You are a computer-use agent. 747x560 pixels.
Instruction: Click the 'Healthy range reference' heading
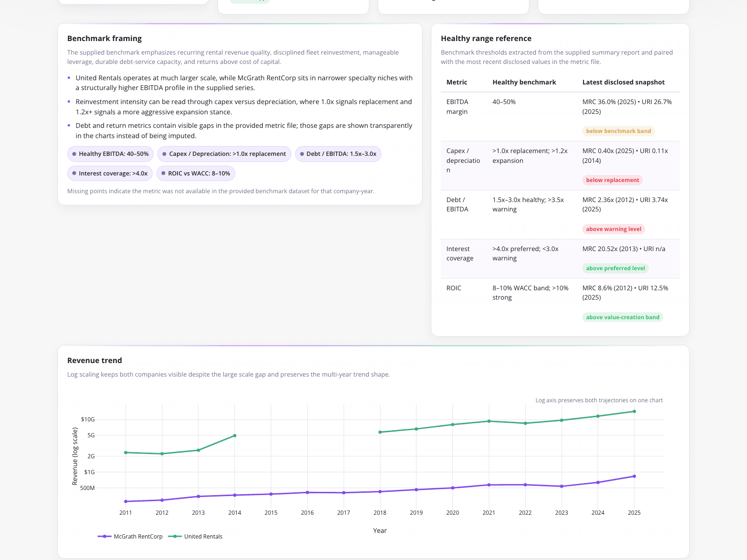point(486,38)
